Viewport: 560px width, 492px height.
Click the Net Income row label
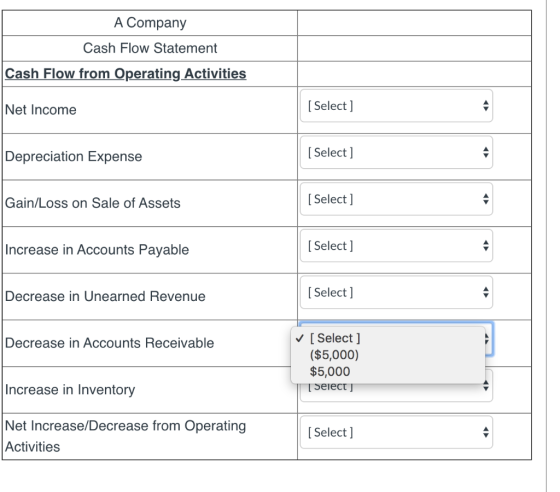(41, 110)
